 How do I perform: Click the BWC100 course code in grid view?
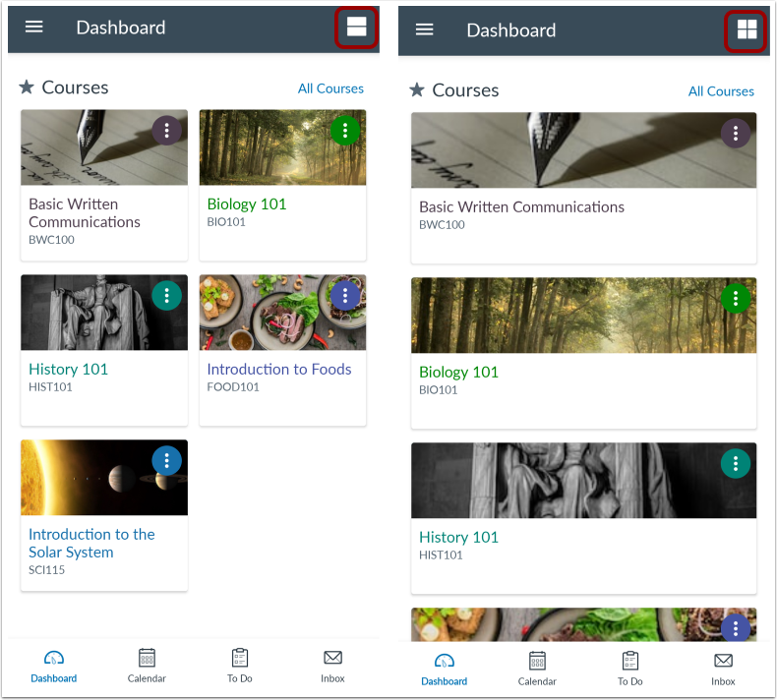51,240
